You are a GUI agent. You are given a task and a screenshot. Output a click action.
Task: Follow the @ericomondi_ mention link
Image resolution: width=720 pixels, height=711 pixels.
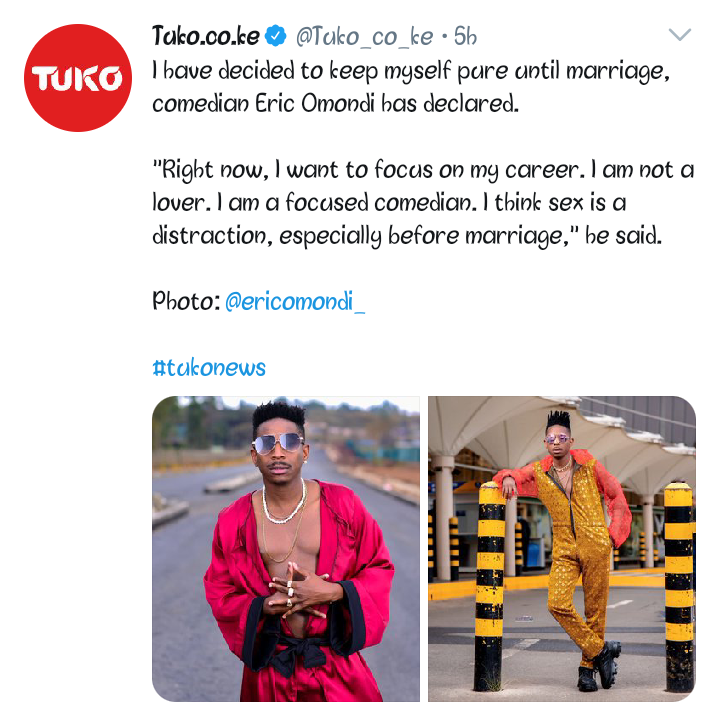(x=295, y=302)
